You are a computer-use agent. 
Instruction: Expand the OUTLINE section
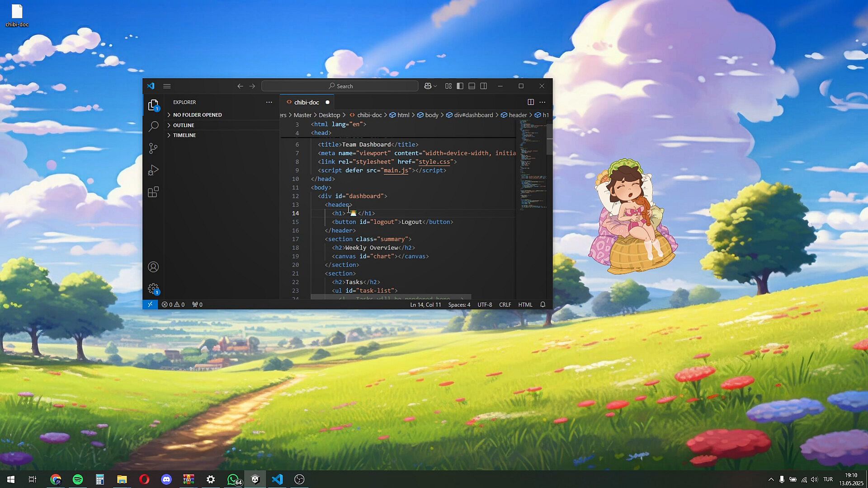184,125
